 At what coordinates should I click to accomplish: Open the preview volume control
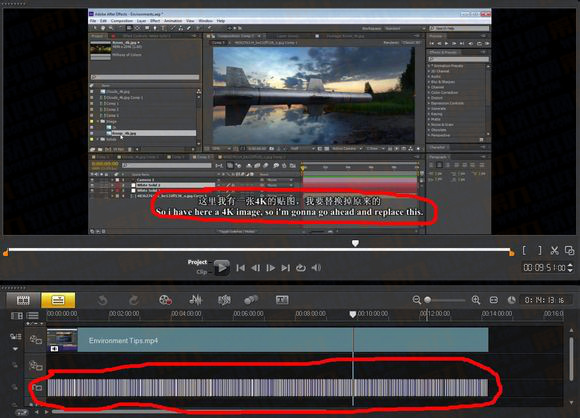pyautogui.click(x=316, y=267)
